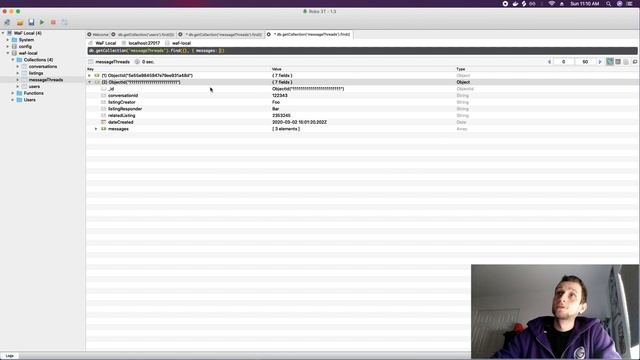Run the query with the green Execute button
Viewport: 640px width, 360px height.
coord(42,22)
